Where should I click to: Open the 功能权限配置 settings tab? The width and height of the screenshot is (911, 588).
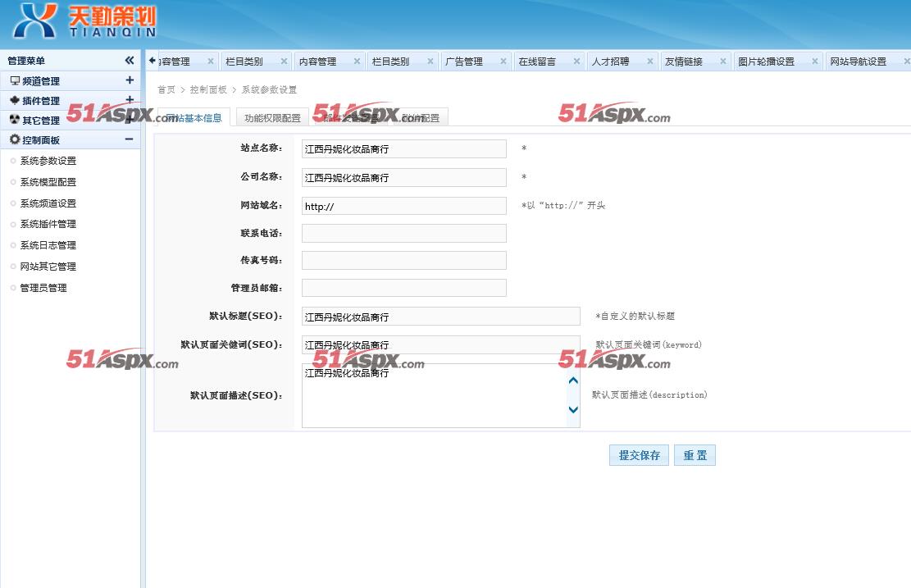(272, 118)
